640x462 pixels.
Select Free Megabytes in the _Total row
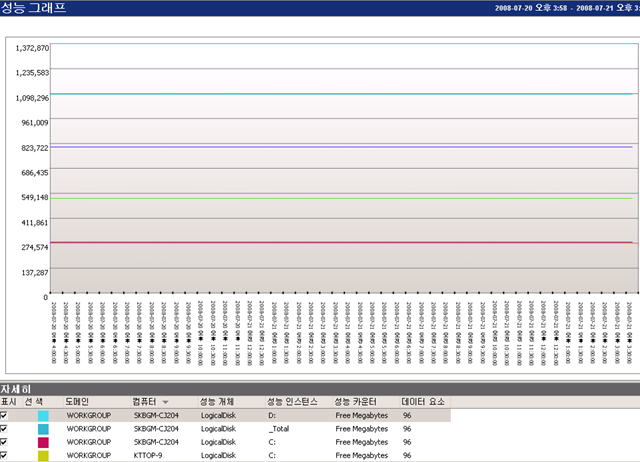[362, 429]
